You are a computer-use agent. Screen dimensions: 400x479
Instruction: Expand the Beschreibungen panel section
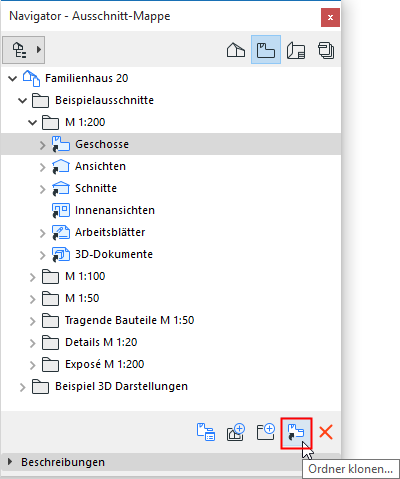[10, 462]
